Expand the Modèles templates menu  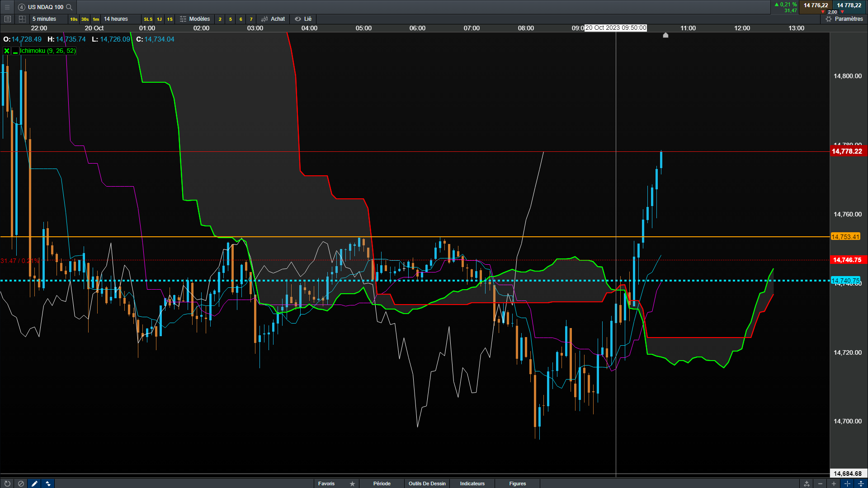pyautogui.click(x=195, y=19)
